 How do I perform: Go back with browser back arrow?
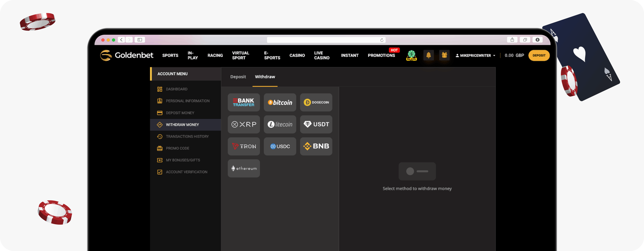(121, 40)
